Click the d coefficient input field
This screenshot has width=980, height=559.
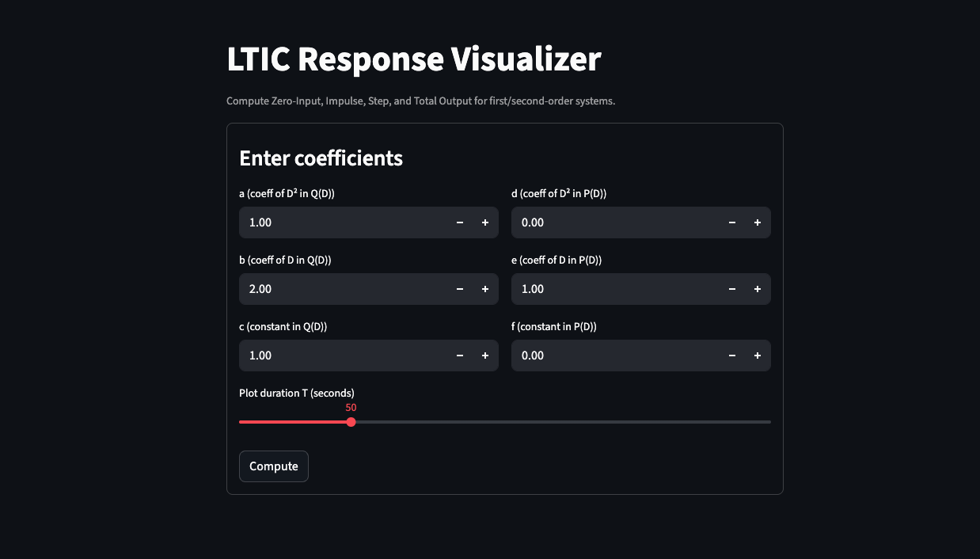click(x=616, y=222)
